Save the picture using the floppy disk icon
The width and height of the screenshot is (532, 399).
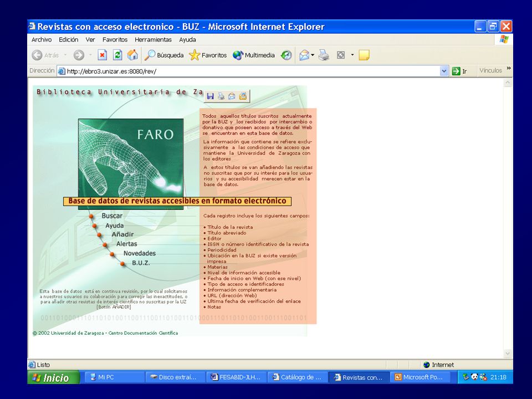(211, 96)
